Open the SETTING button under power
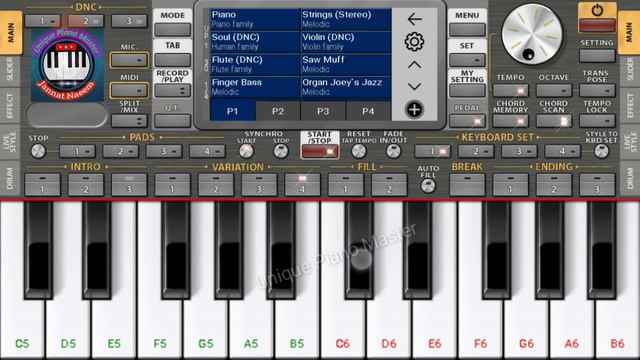Image resolution: width=640 pixels, height=360 pixels. click(x=597, y=56)
